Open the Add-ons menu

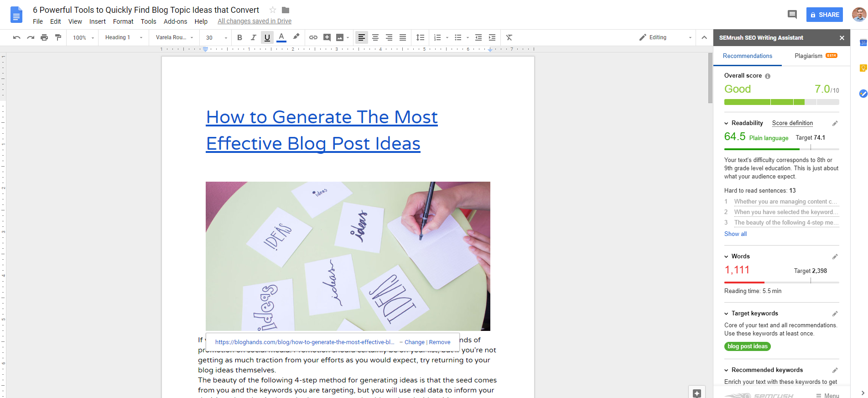pos(175,21)
